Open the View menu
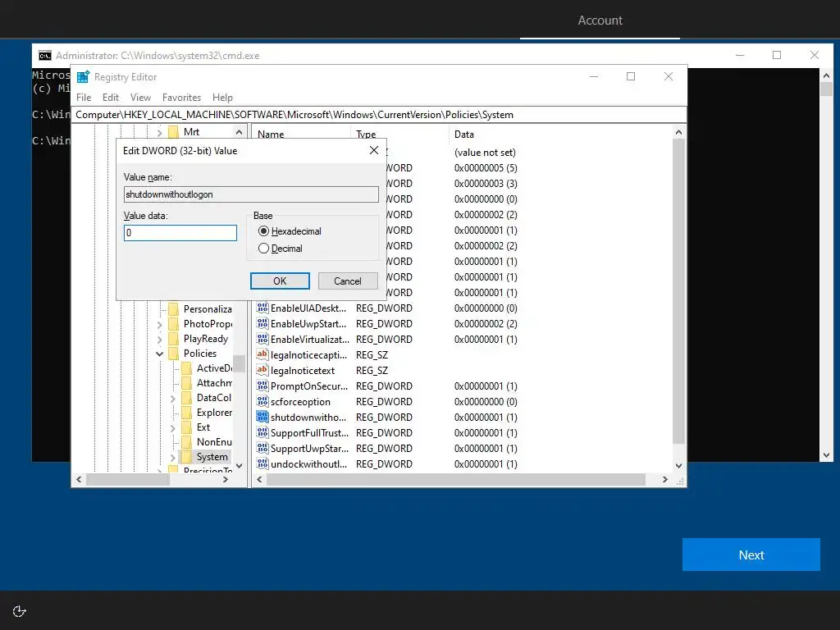 [140, 98]
